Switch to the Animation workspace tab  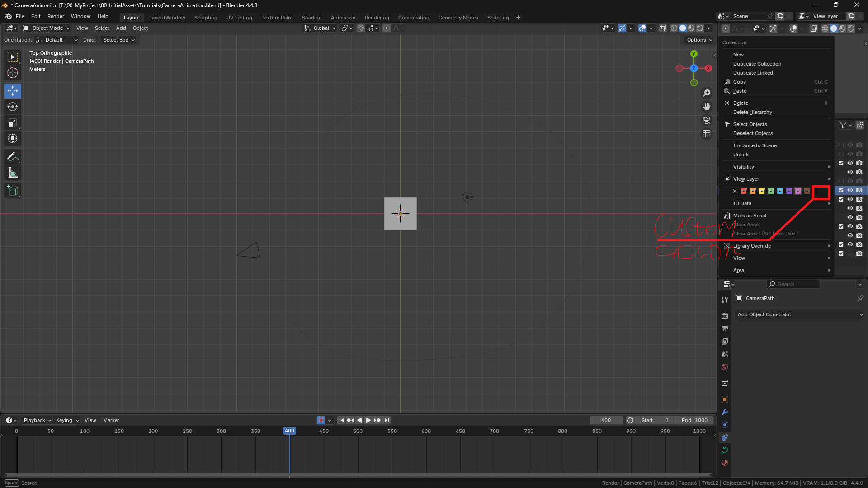coord(343,18)
